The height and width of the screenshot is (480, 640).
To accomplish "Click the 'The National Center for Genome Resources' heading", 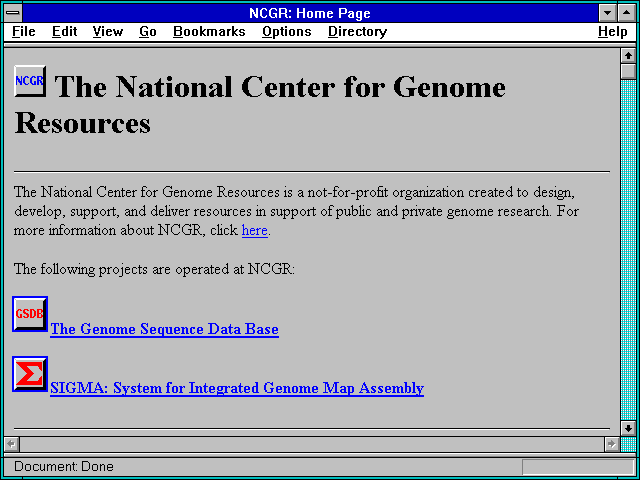I will coord(260,104).
